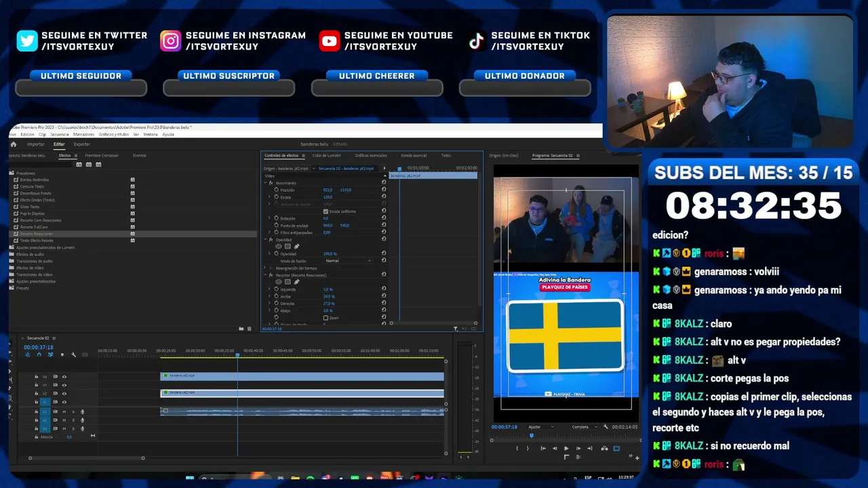
Task: Open the Ajustar zoom level dropdown
Action: [x=541, y=427]
